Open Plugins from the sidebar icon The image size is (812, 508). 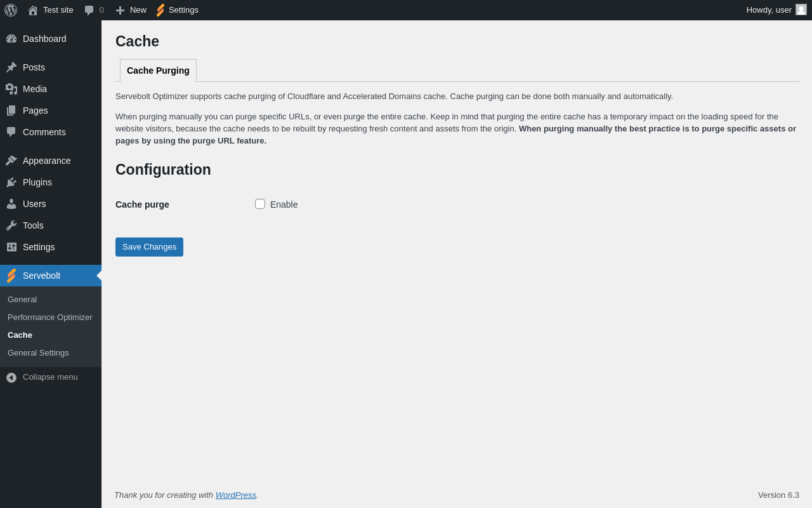[11, 182]
